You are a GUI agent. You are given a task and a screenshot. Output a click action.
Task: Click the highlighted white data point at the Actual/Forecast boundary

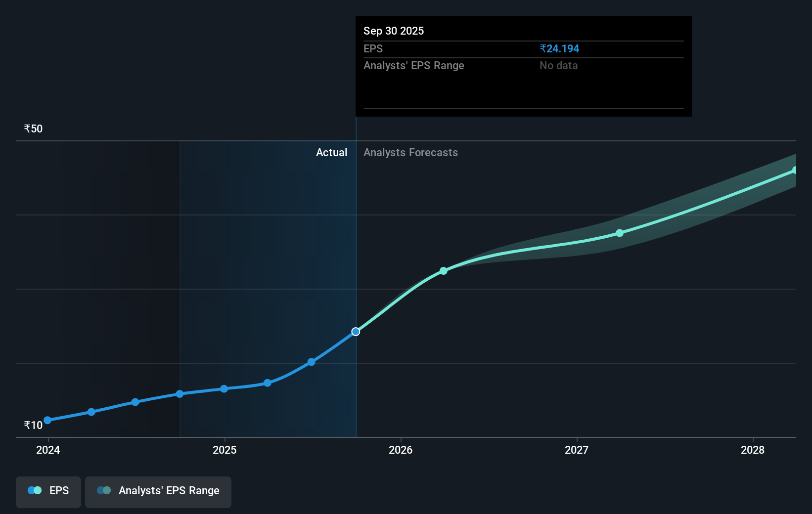click(356, 332)
